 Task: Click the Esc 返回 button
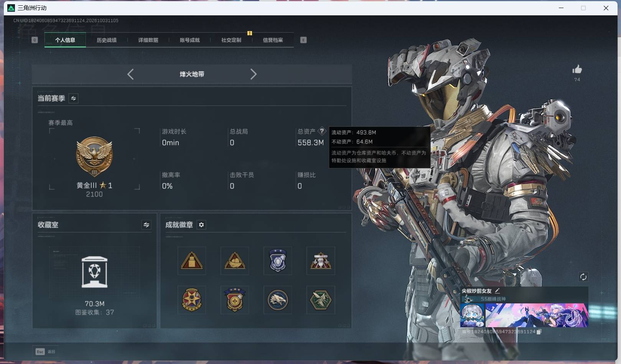tap(46, 352)
